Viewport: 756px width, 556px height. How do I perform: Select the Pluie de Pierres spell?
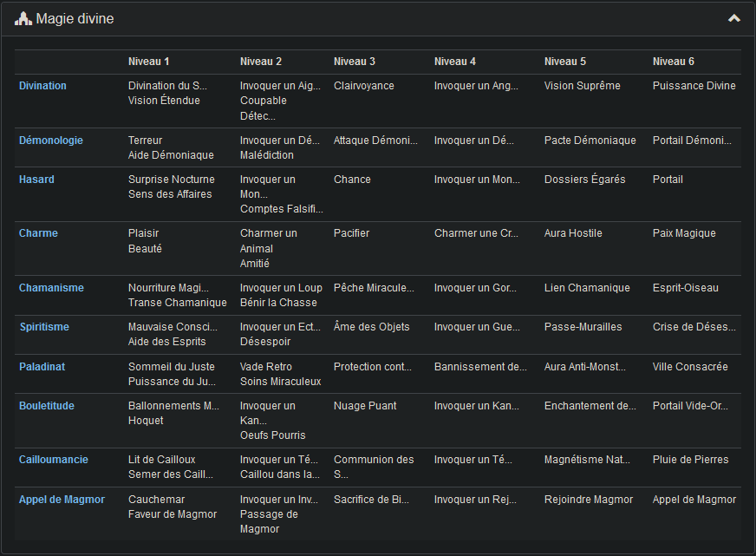690,460
